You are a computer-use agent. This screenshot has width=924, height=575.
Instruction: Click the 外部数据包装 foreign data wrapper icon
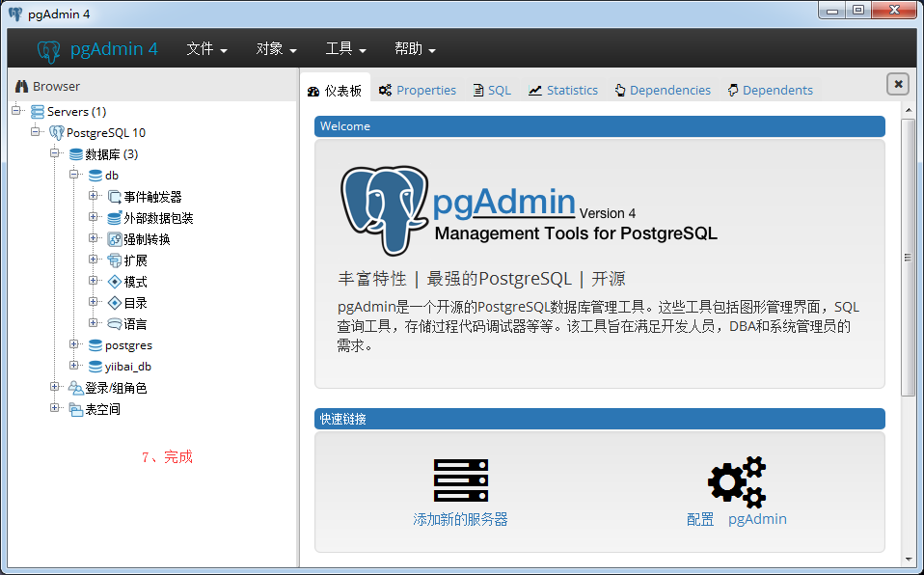115,218
